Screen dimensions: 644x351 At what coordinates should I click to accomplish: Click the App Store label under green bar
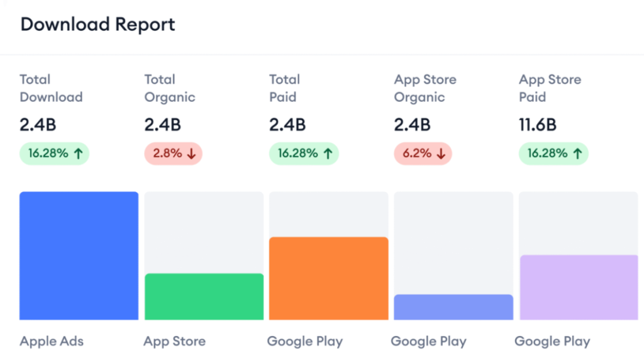coord(174,342)
